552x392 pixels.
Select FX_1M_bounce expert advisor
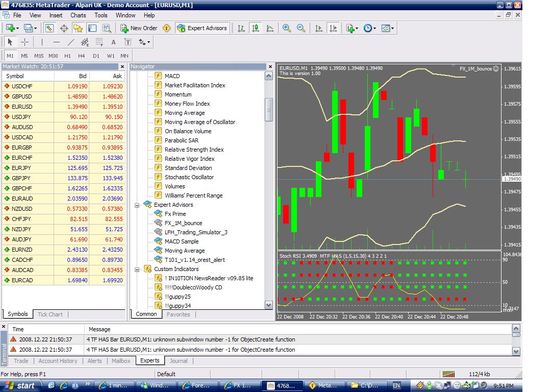[x=184, y=223]
